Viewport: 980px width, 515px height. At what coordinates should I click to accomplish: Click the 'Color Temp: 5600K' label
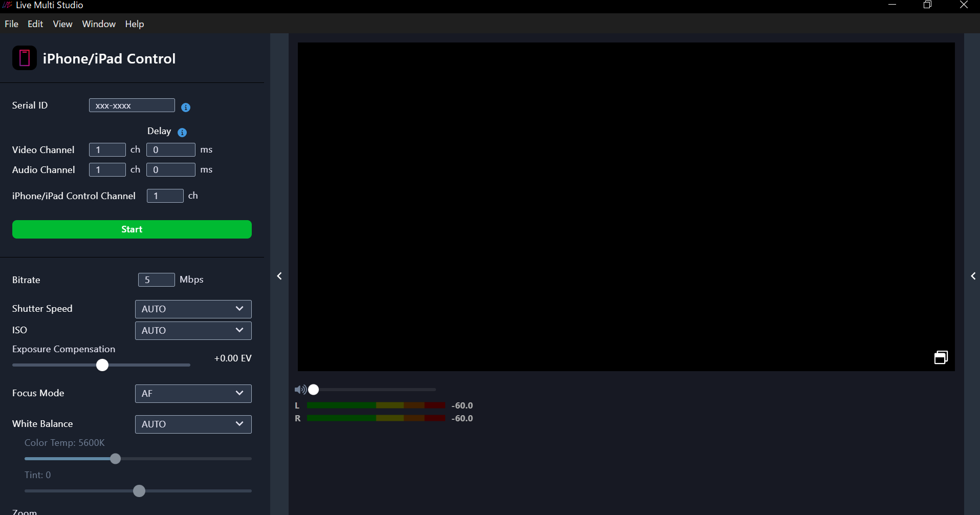64,443
